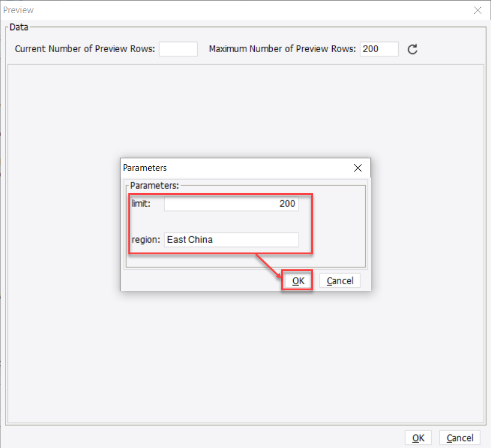Refresh the maximum preview rows
This screenshot has width=491, height=448.
point(412,49)
